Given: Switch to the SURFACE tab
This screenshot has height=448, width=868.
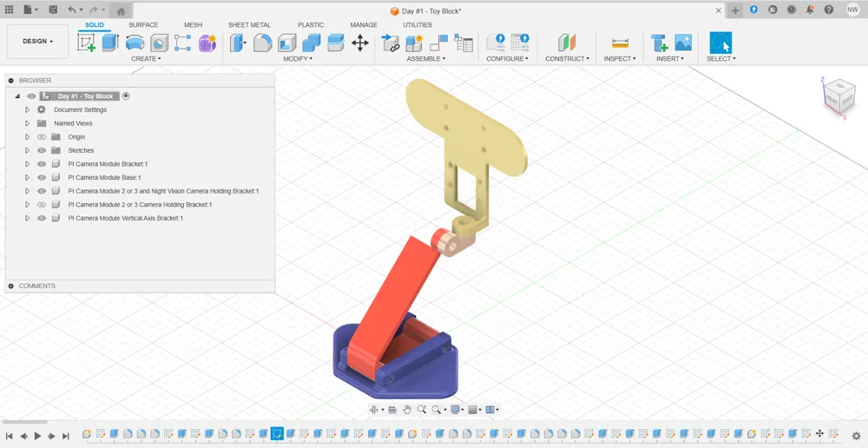Looking at the screenshot, I should point(143,25).
